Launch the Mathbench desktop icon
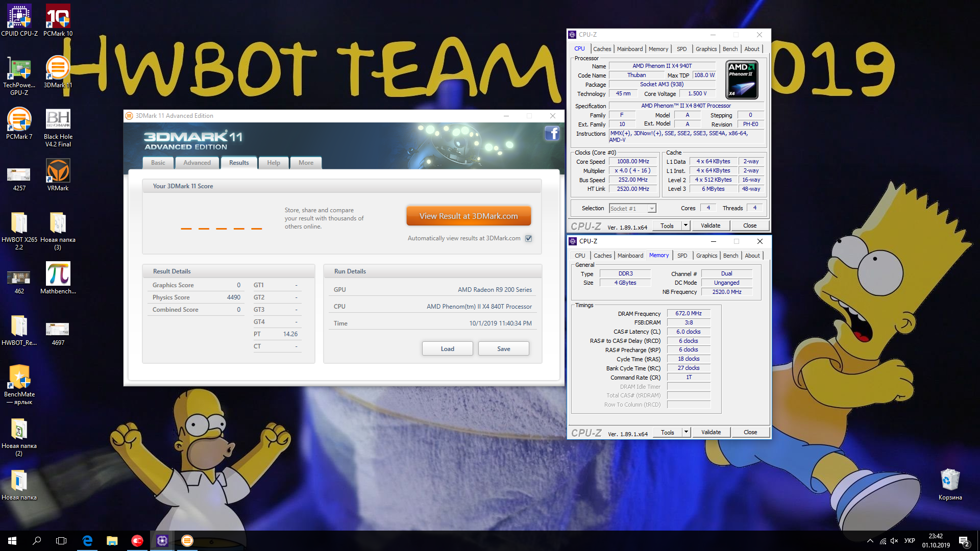 [58, 278]
